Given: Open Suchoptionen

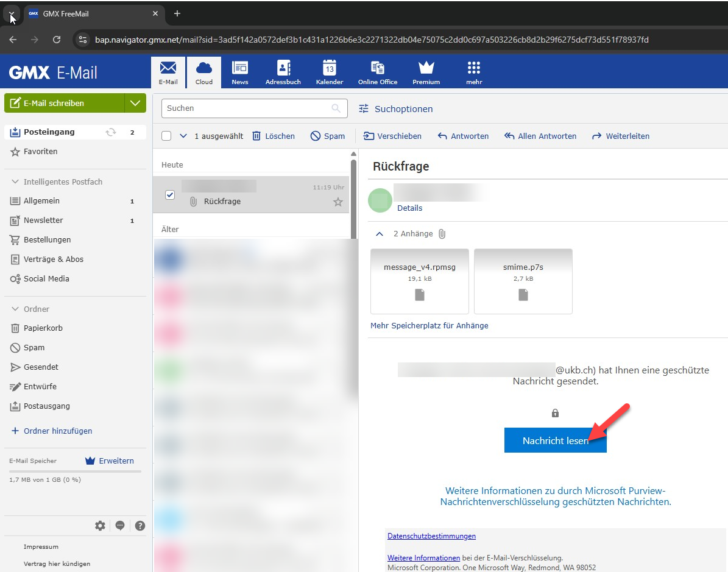Looking at the screenshot, I should click(395, 108).
